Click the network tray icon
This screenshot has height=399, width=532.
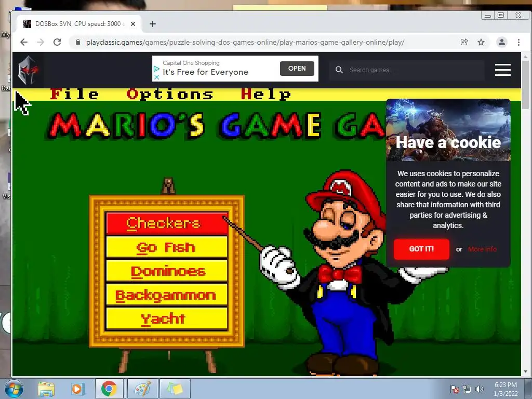[x=467, y=389]
